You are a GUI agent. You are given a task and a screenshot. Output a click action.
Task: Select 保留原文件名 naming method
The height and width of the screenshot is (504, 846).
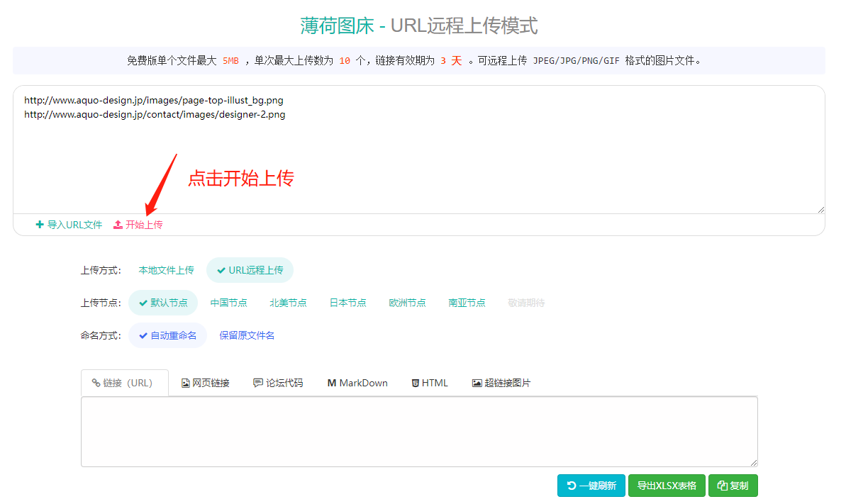[247, 335]
